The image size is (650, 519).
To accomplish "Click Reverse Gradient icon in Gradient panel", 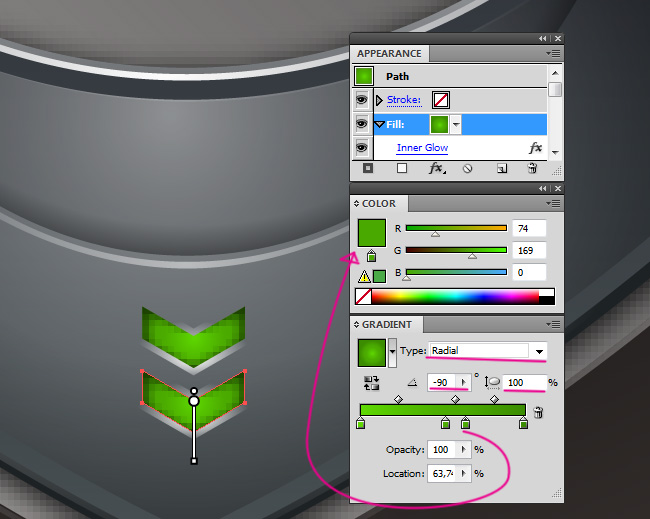I will pyautogui.click(x=373, y=382).
